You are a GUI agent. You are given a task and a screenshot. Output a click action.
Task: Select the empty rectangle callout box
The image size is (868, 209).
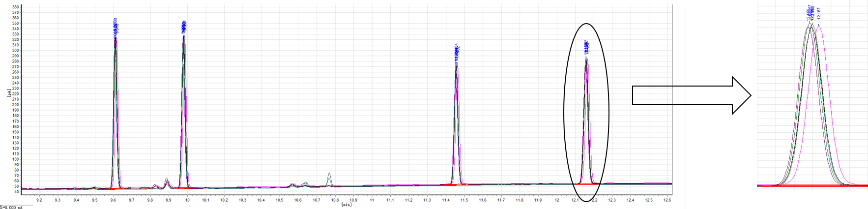click(659, 95)
